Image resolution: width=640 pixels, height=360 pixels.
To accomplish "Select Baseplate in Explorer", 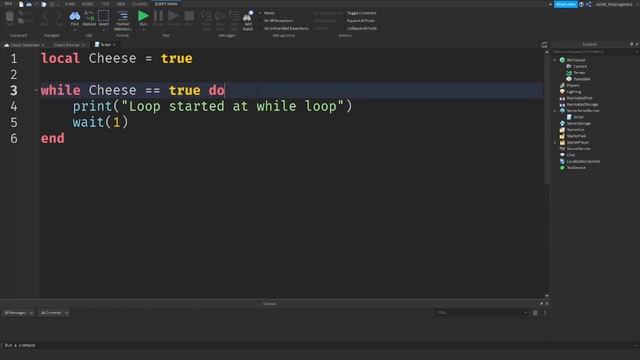I will coord(582,79).
